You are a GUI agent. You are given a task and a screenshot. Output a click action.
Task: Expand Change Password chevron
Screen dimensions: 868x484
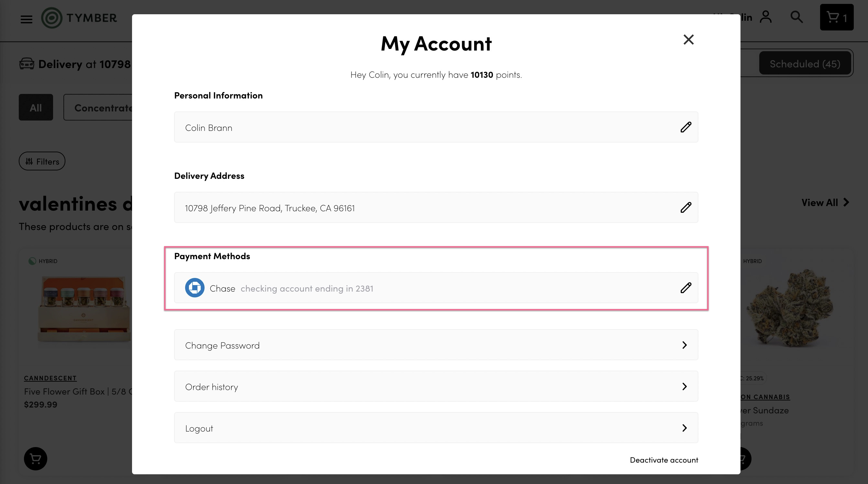684,345
